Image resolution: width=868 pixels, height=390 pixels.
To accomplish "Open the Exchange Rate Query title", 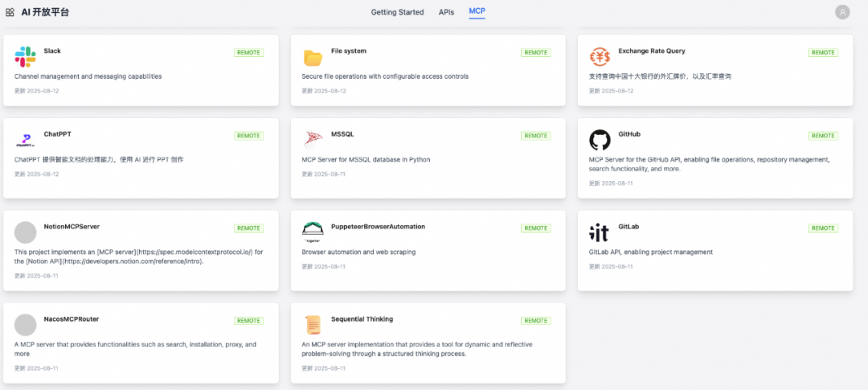I will [x=652, y=51].
